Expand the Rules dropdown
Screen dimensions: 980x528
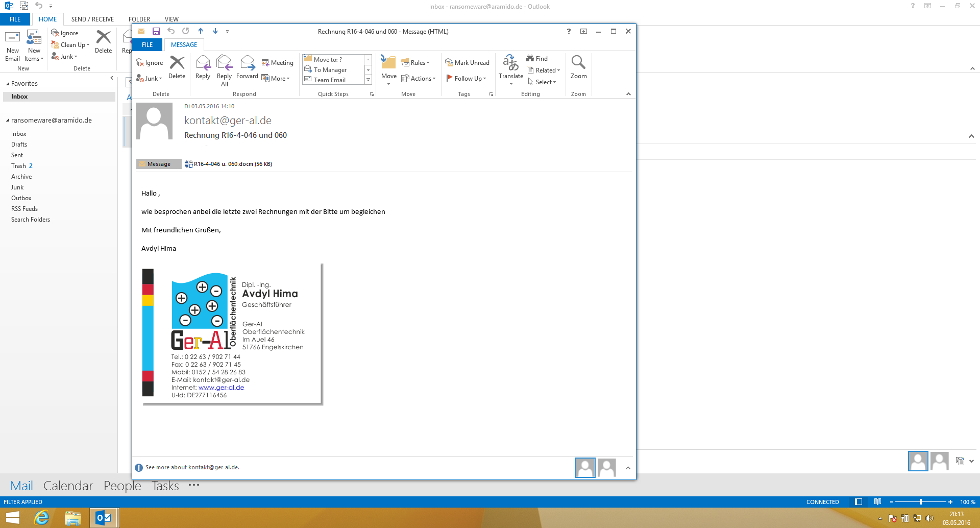click(x=415, y=63)
